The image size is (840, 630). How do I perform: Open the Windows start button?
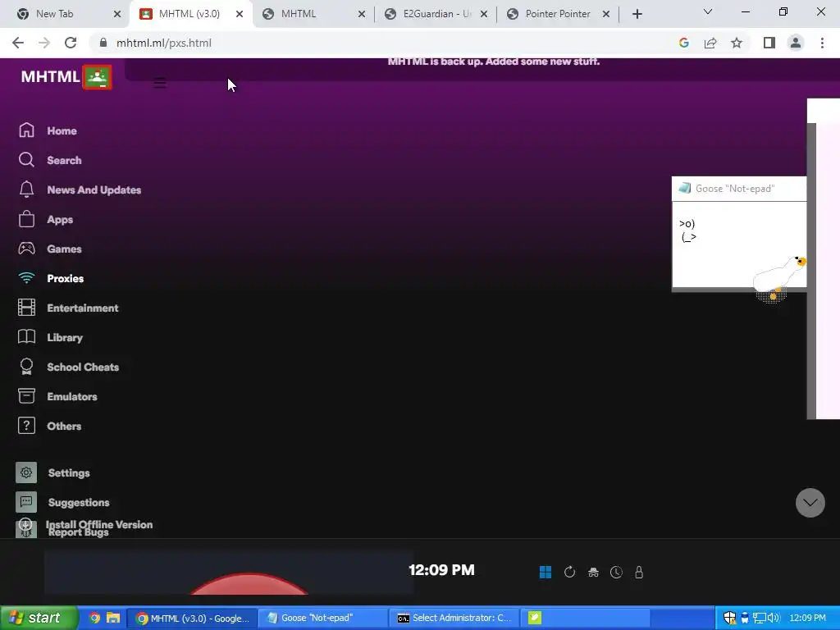pos(39,618)
